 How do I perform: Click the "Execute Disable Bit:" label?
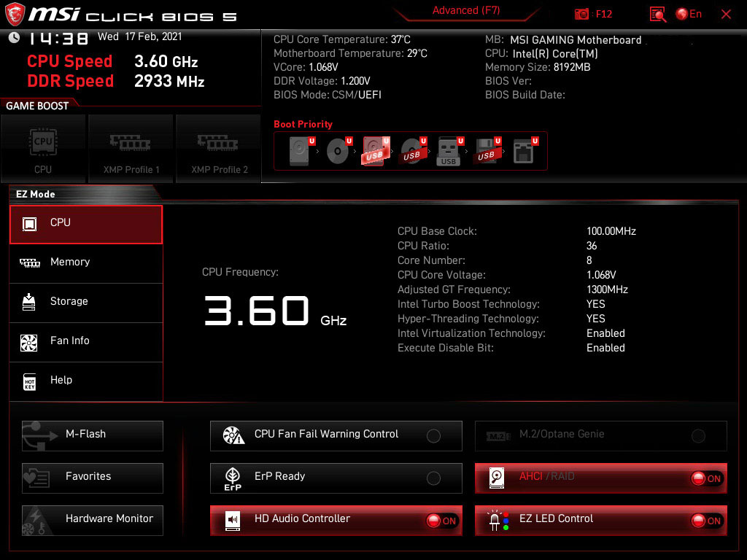tap(446, 348)
